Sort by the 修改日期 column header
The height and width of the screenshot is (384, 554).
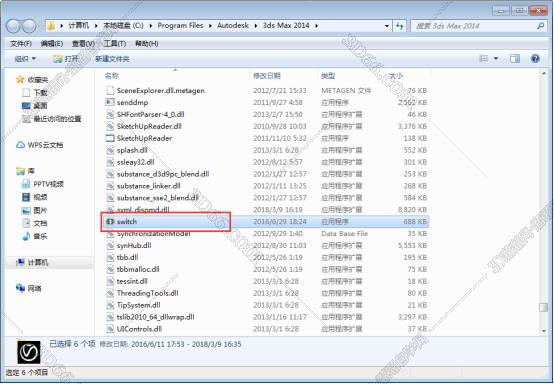coord(267,76)
